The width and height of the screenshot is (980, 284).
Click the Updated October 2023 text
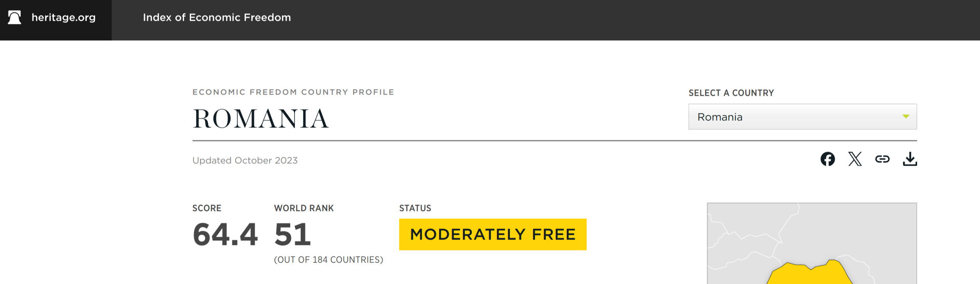[245, 161]
